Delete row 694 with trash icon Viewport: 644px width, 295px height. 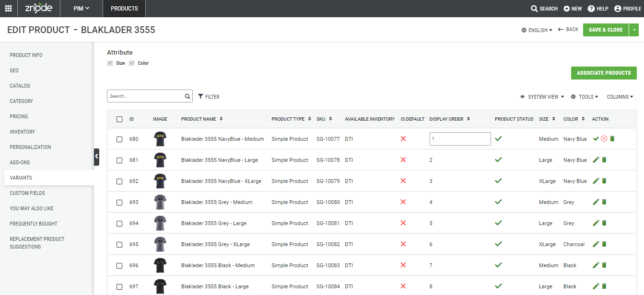coord(604,223)
